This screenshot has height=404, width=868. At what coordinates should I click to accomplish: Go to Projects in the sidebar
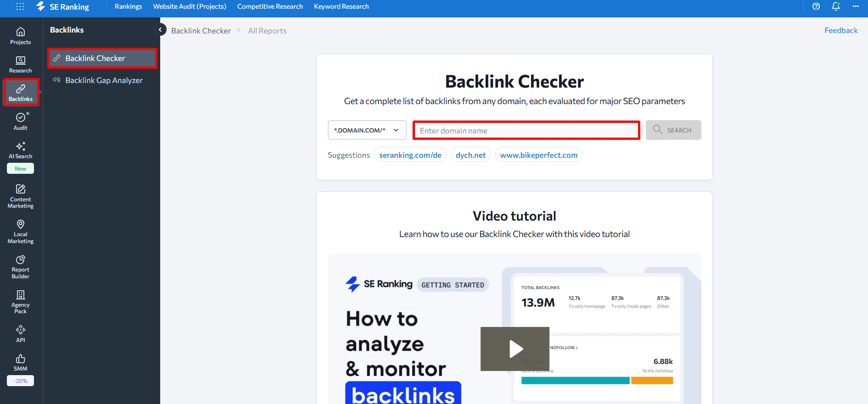coord(21,36)
